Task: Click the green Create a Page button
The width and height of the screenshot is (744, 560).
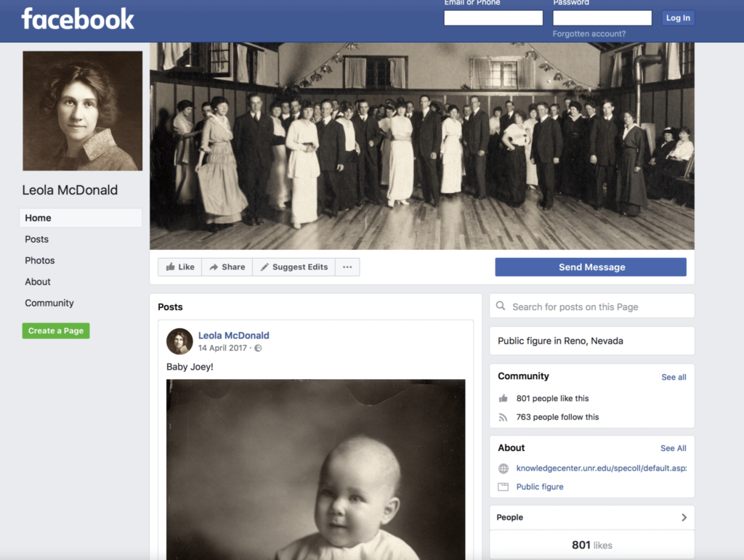Action: [x=56, y=330]
